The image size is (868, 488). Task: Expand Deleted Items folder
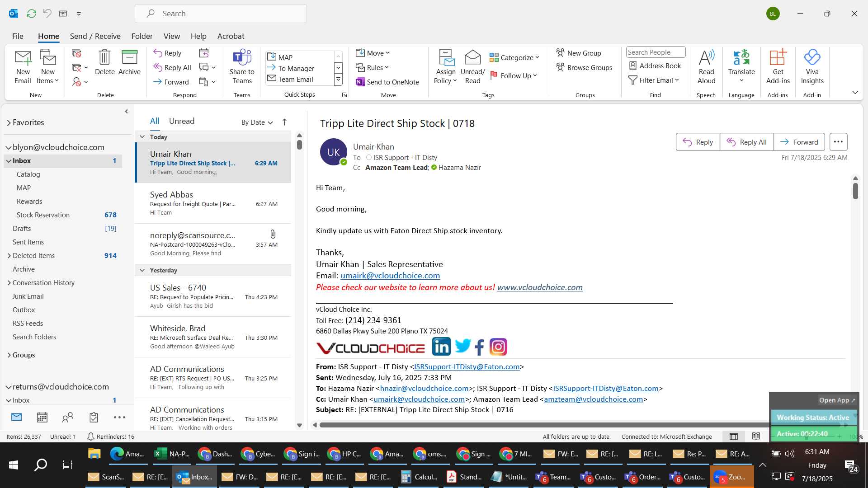(x=9, y=255)
